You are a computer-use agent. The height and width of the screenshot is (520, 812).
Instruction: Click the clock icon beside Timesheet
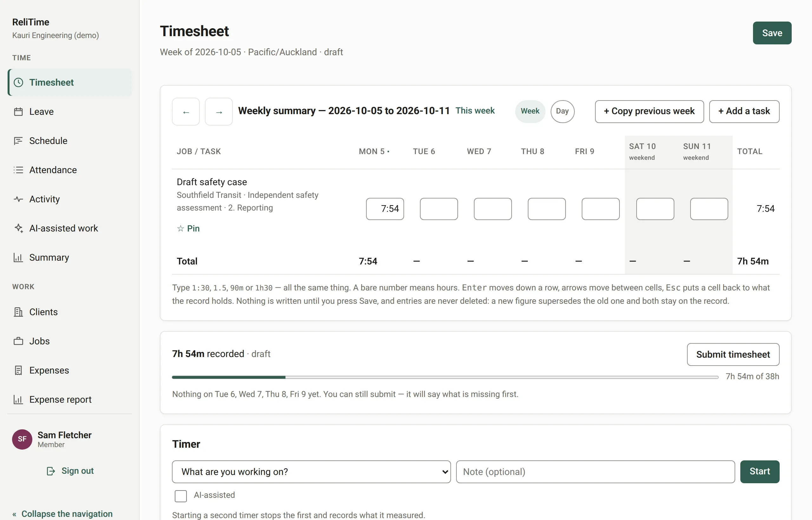tap(18, 82)
